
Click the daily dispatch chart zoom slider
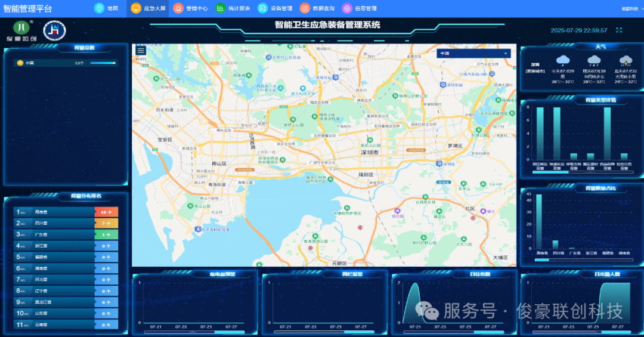point(583,332)
